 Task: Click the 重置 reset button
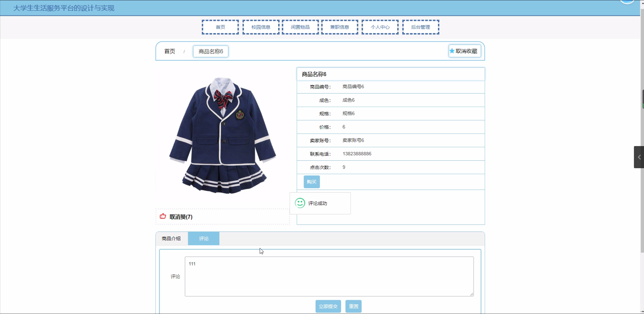click(353, 306)
